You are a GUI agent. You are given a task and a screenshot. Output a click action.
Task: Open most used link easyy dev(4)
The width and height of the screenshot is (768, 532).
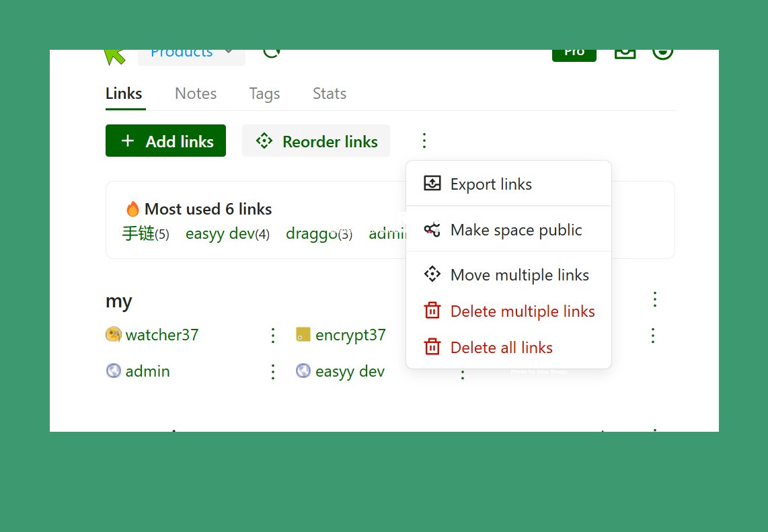227,233
